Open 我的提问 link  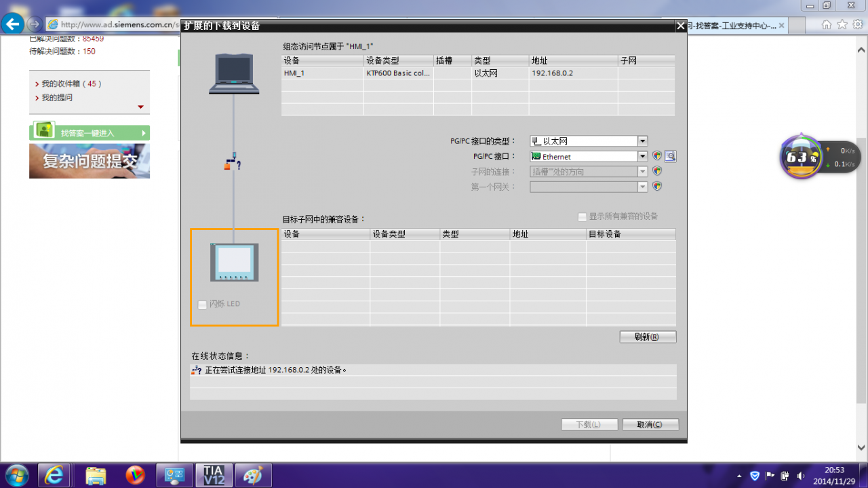coord(57,97)
